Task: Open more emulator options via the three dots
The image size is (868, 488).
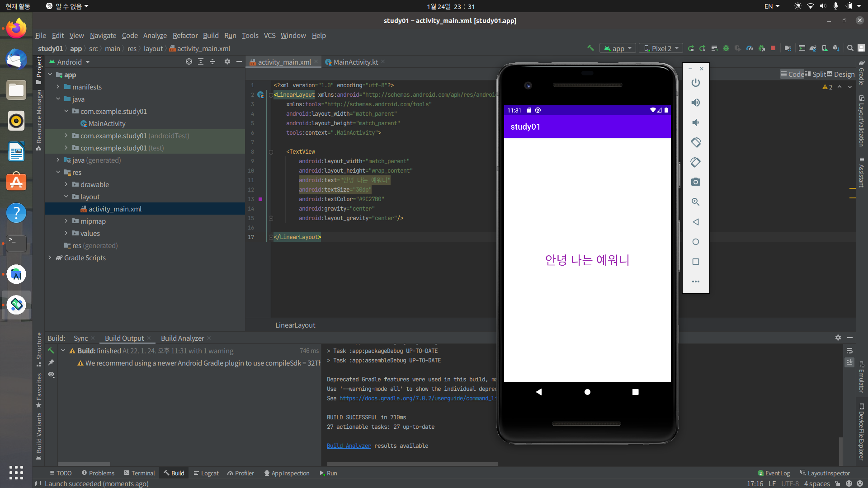Action: coord(695,282)
